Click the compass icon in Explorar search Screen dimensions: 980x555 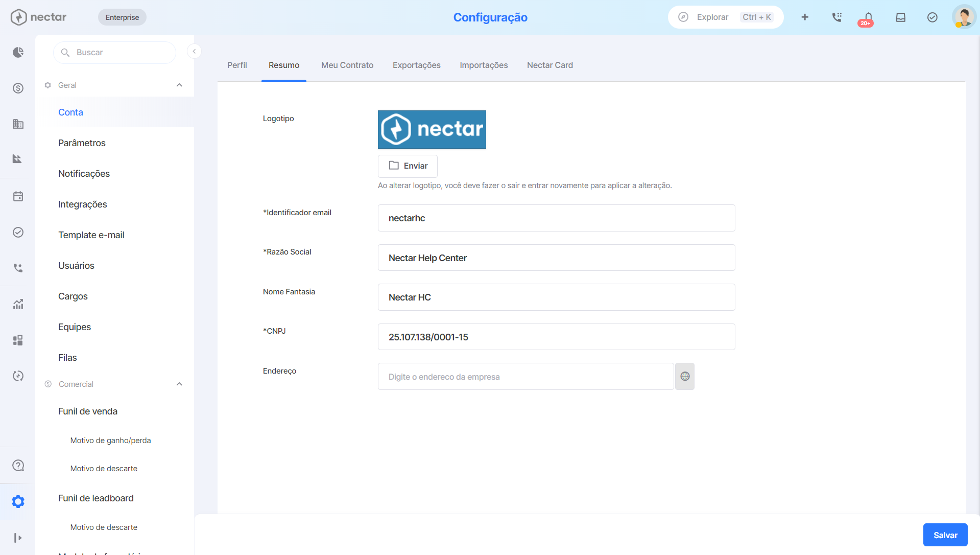(683, 17)
